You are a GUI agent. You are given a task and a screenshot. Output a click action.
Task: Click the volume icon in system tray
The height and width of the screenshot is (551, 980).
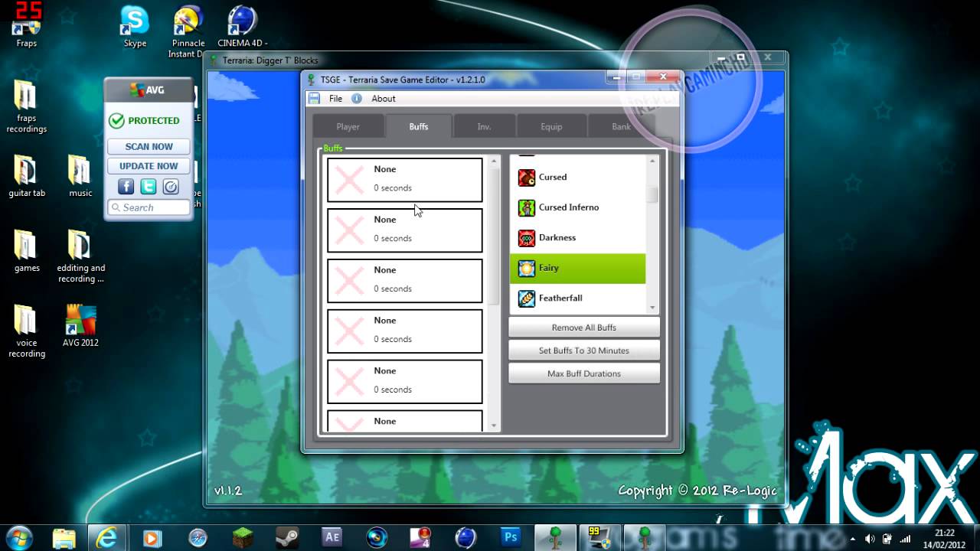click(870, 539)
